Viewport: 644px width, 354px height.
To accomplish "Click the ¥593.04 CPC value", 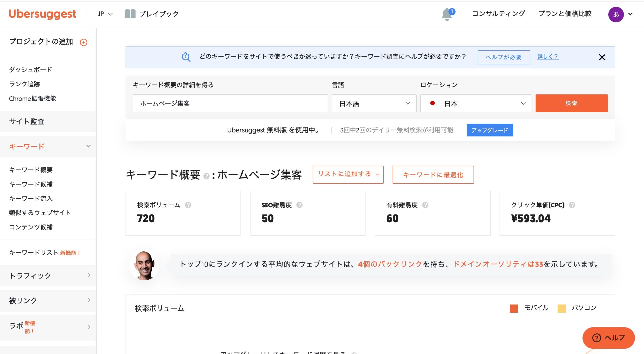I will coord(531,218).
